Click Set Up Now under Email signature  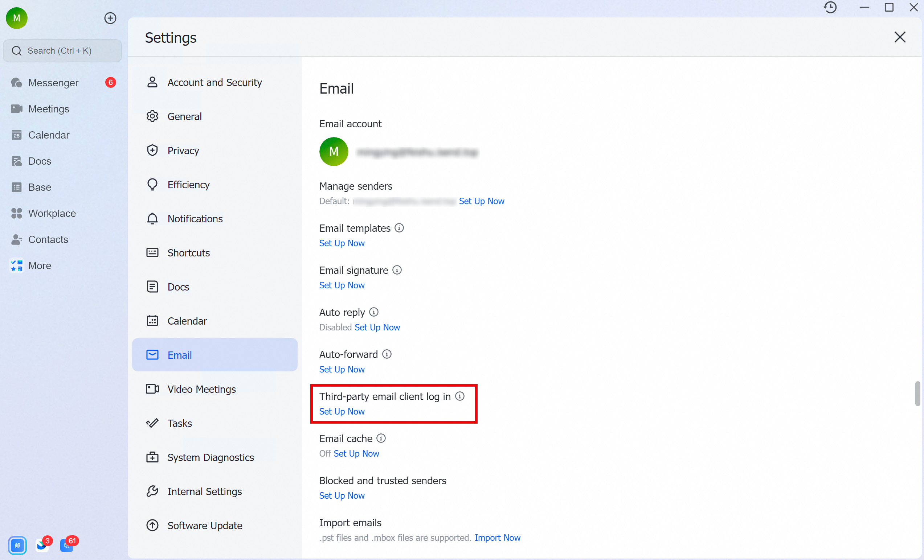click(x=342, y=285)
